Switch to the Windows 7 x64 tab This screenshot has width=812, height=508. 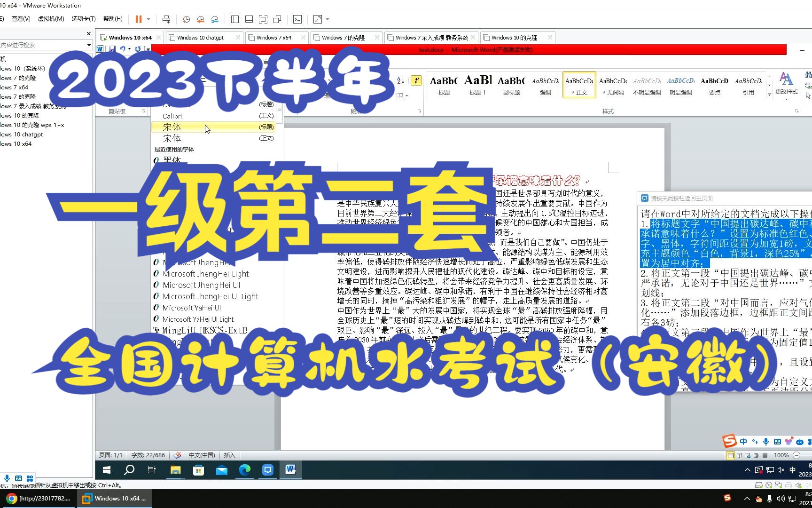274,38
